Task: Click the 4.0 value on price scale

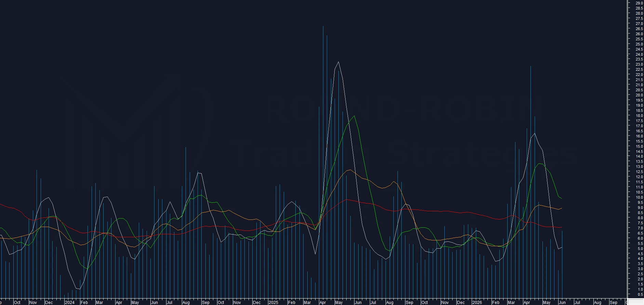Action: (640, 258)
